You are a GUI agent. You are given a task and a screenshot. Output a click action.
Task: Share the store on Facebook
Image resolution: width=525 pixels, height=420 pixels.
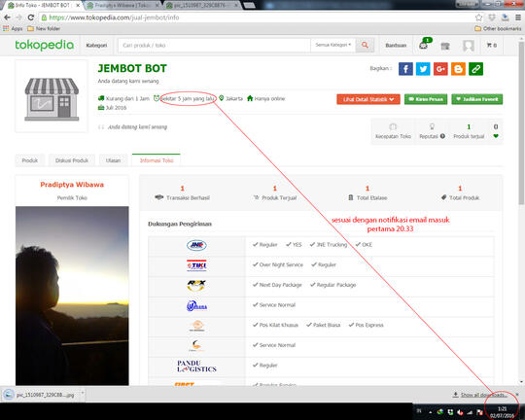[405, 69]
